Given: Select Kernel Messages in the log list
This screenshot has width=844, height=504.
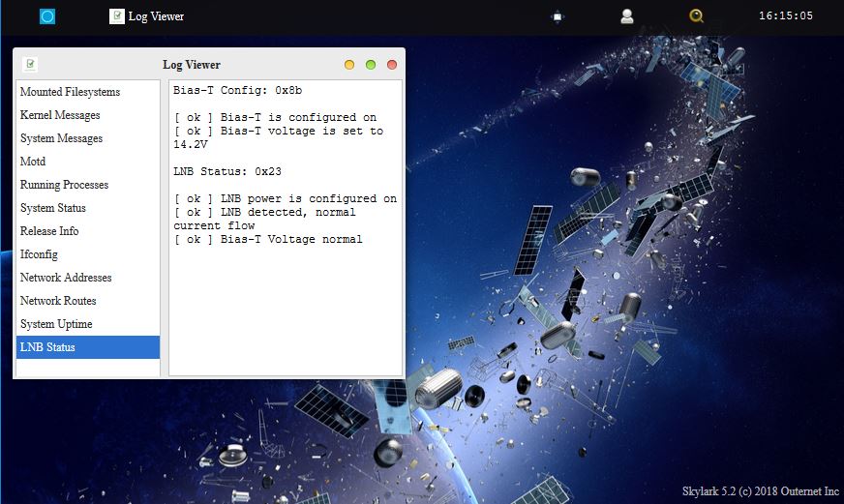Looking at the screenshot, I should click(x=88, y=114).
